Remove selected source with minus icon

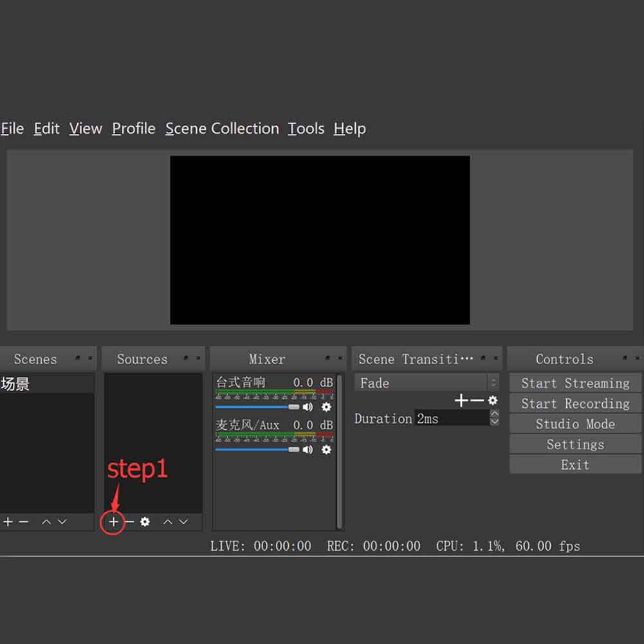pyautogui.click(x=129, y=522)
